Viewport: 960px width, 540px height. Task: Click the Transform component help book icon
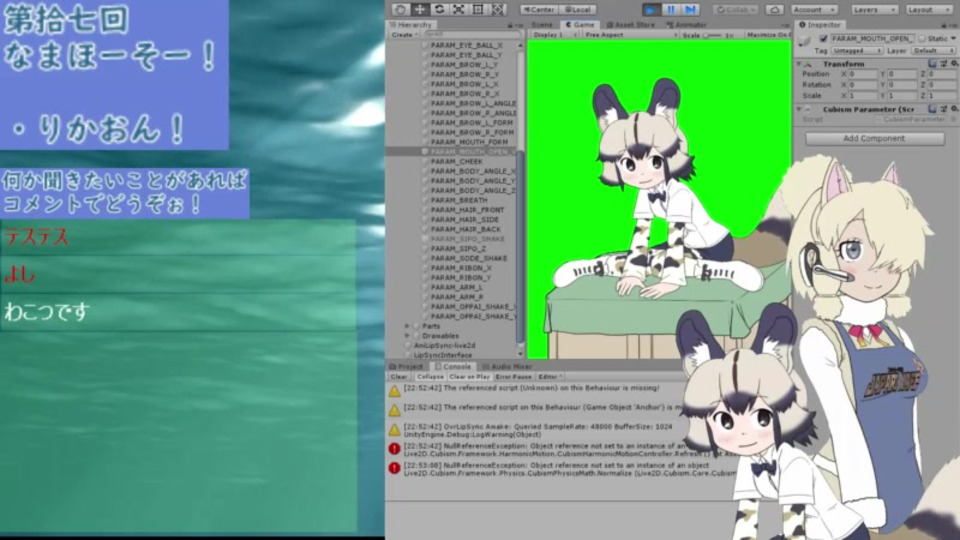coord(932,64)
